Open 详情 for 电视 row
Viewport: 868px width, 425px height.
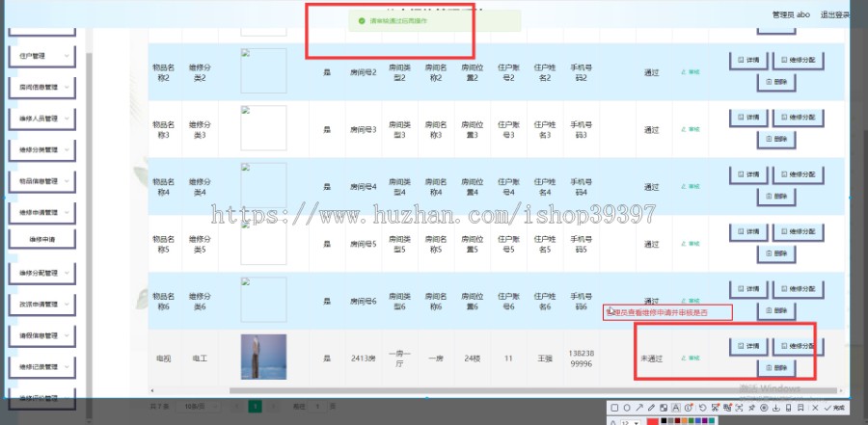click(748, 346)
